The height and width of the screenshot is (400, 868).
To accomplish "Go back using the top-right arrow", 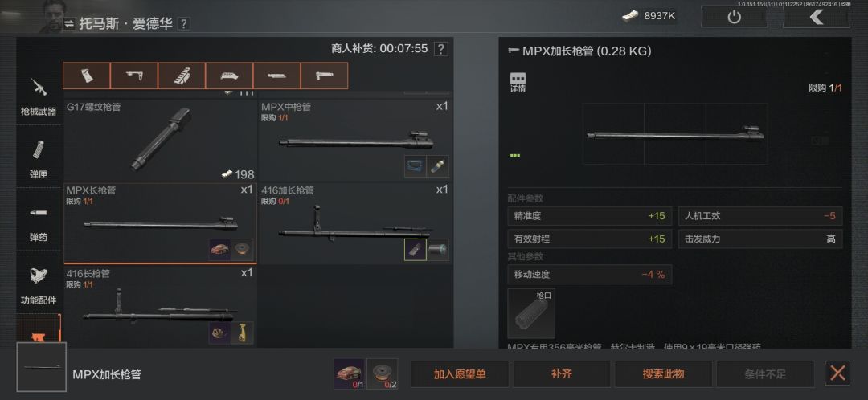I will click(816, 17).
